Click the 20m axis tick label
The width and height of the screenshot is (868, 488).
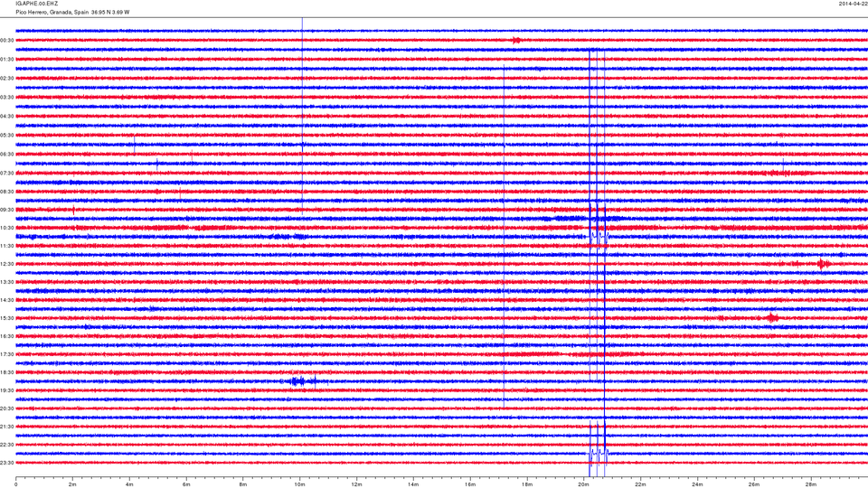pyautogui.click(x=583, y=484)
